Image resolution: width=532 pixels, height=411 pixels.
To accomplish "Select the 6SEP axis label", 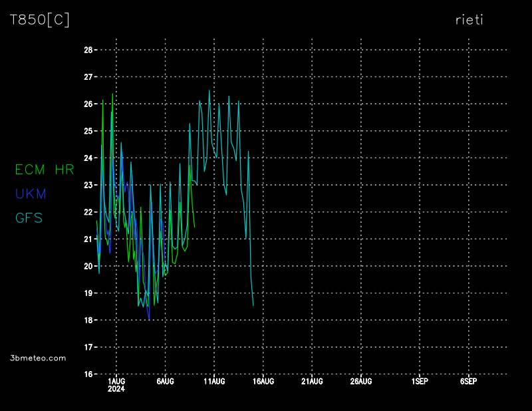I will pyautogui.click(x=468, y=382).
